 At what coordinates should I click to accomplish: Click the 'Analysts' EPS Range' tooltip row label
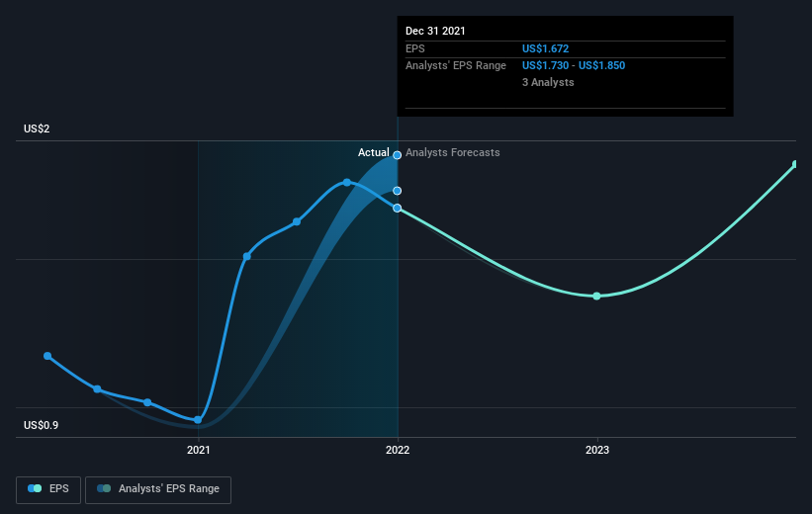tap(456, 66)
